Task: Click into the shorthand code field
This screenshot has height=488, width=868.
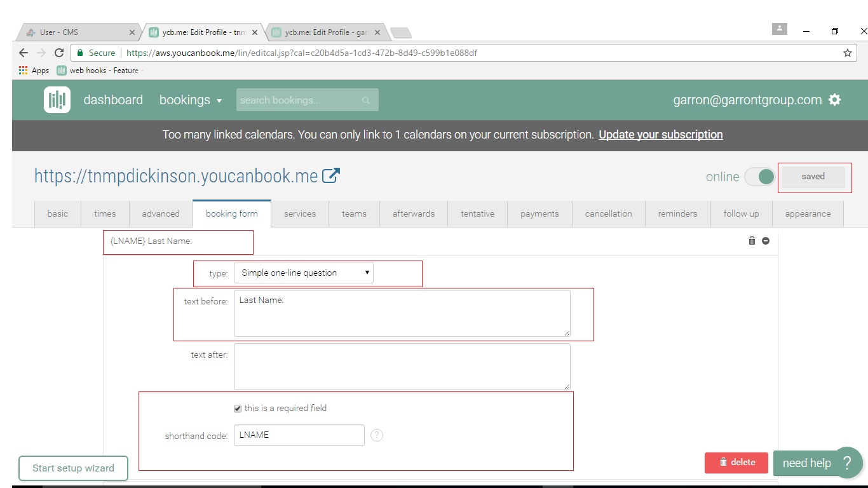Action: coord(299,435)
